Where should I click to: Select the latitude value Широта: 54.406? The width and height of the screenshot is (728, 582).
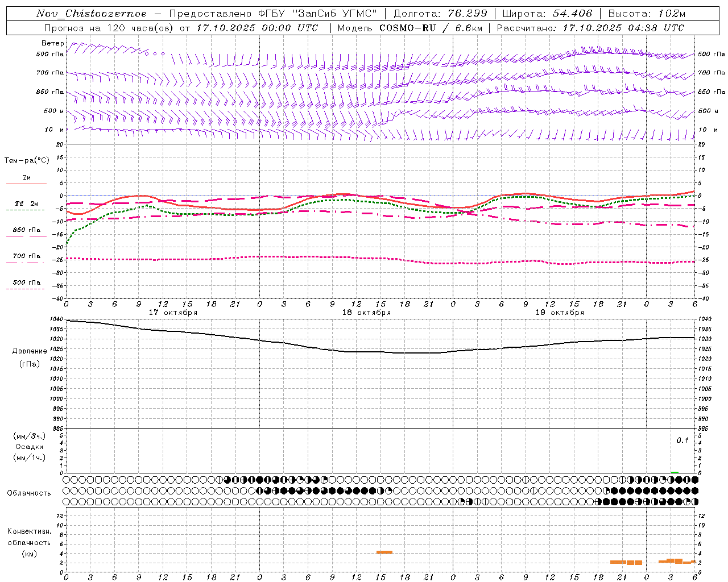(547, 14)
